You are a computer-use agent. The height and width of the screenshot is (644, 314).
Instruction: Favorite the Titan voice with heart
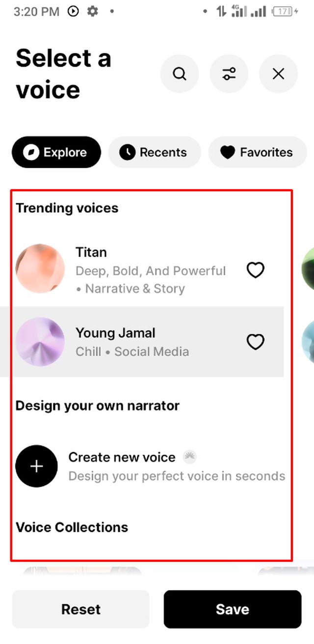(x=255, y=270)
